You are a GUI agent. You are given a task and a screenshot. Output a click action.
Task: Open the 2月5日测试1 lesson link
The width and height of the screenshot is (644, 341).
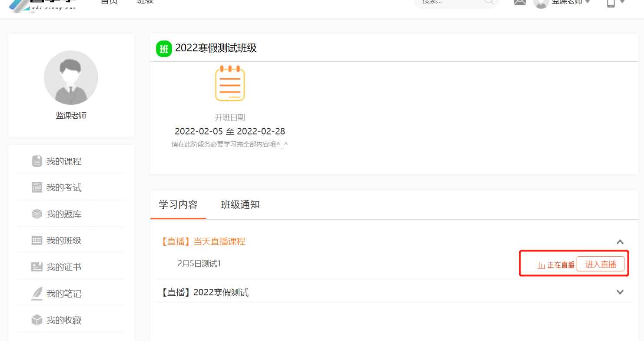point(199,264)
